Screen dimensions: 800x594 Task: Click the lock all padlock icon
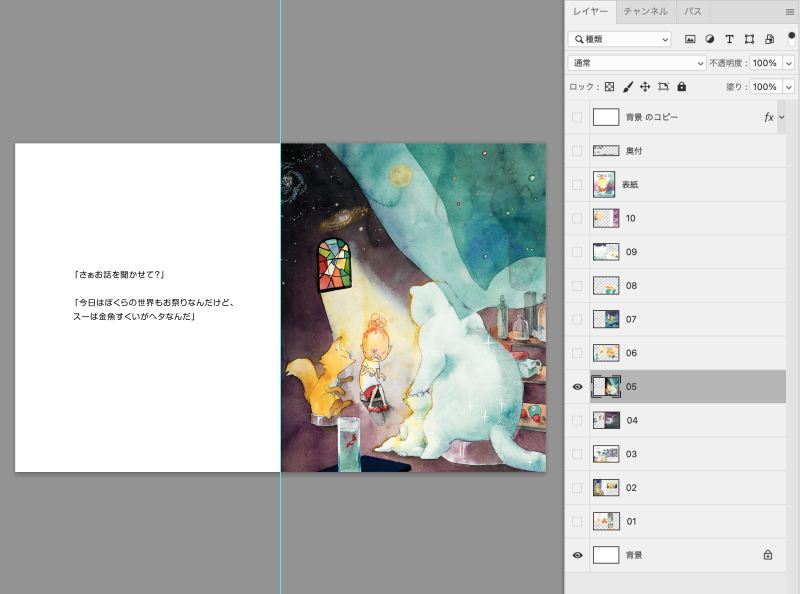tap(682, 87)
